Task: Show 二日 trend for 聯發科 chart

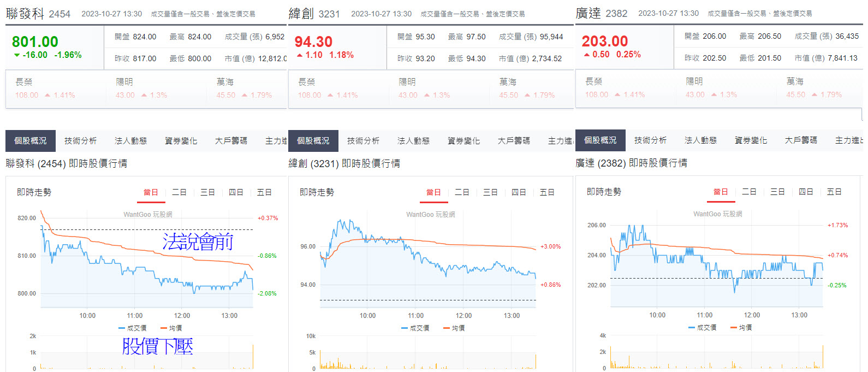Action: coord(179,192)
